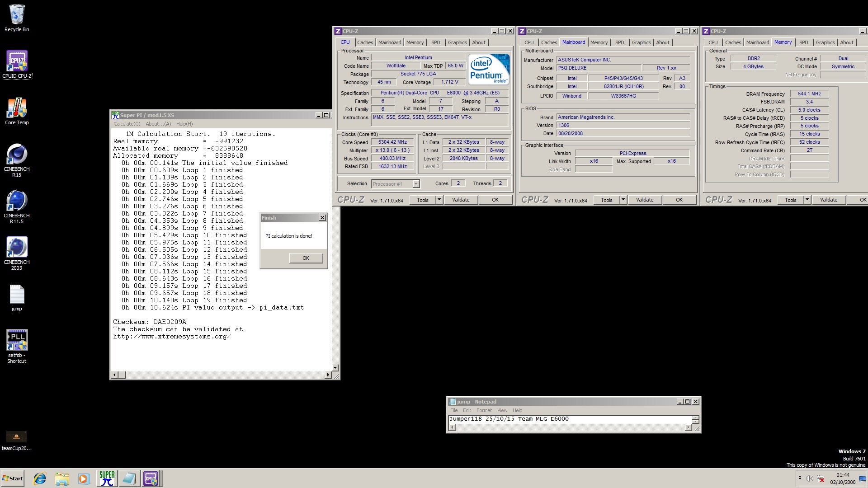
Task: Click the Core Speed value 5304.42 MHz
Action: click(x=392, y=142)
